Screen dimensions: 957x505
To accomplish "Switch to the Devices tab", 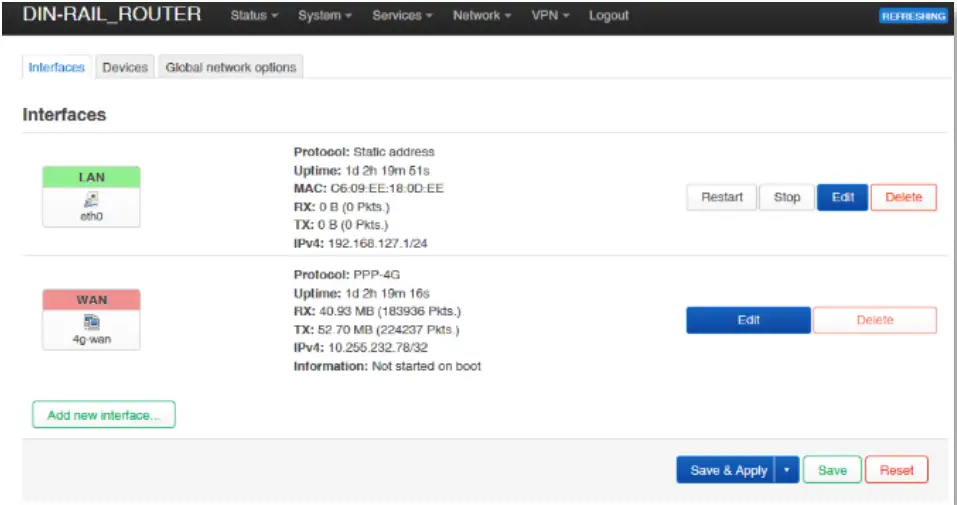I will [125, 67].
